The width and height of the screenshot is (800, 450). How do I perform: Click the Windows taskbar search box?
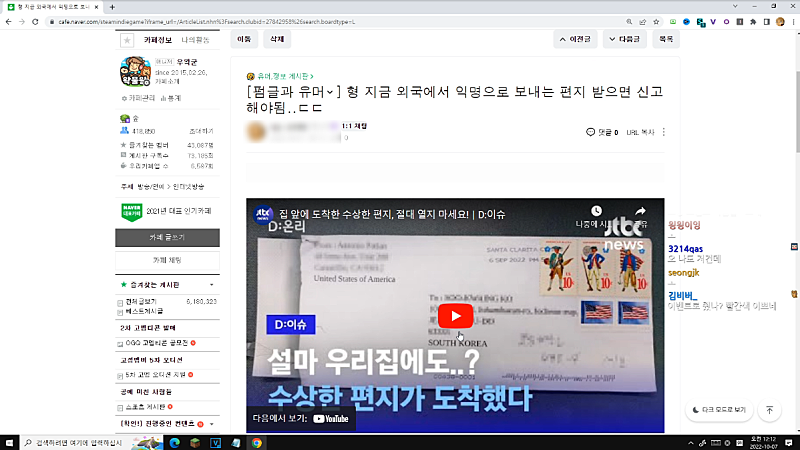[80, 442]
